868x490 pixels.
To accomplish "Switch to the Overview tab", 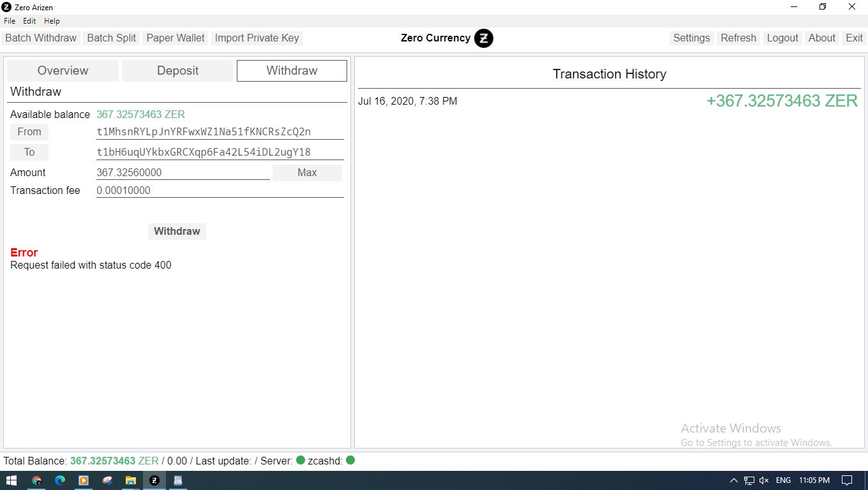I will (63, 71).
